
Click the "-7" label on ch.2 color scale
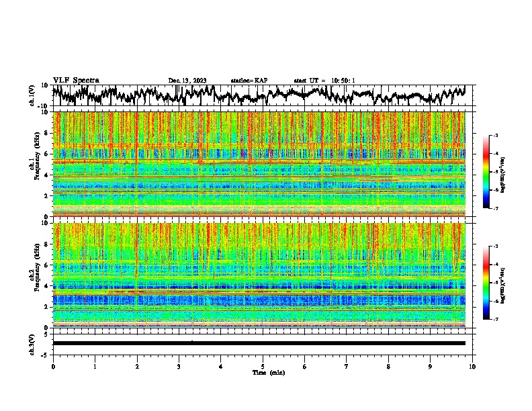(x=495, y=319)
